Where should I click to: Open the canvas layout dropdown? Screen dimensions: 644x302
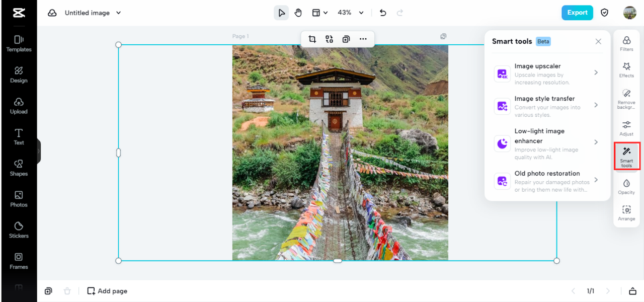coord(319,13)
